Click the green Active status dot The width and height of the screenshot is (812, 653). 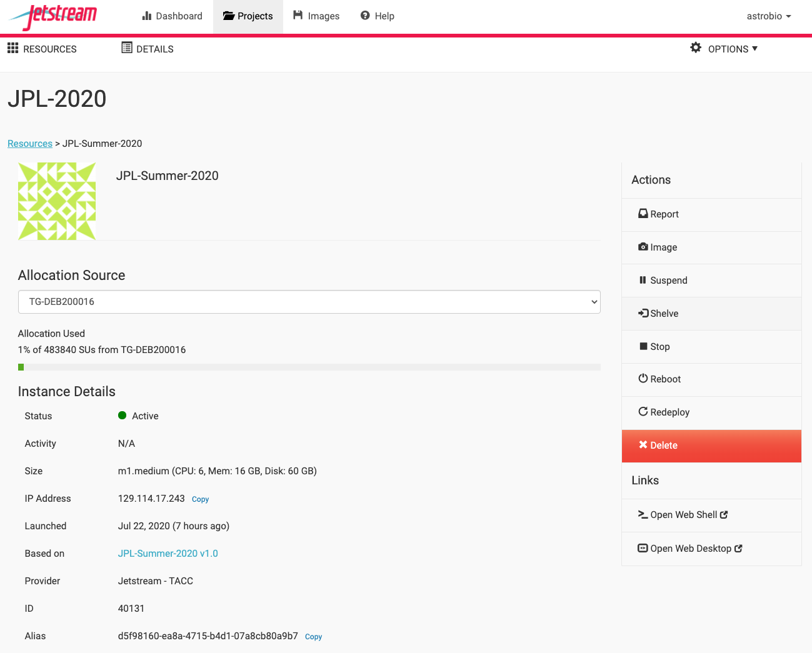click(123, 416)
